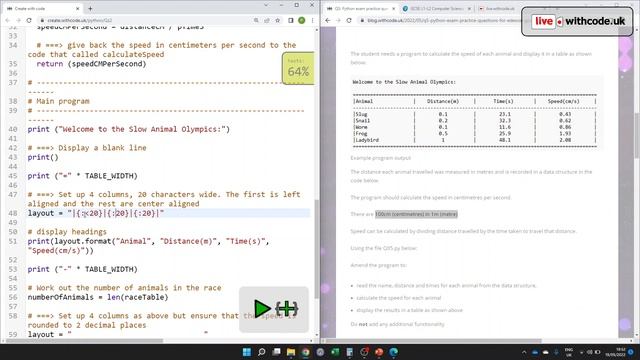Run the code with green play button
The image size is (640, 360).
[x=262, y=309]
